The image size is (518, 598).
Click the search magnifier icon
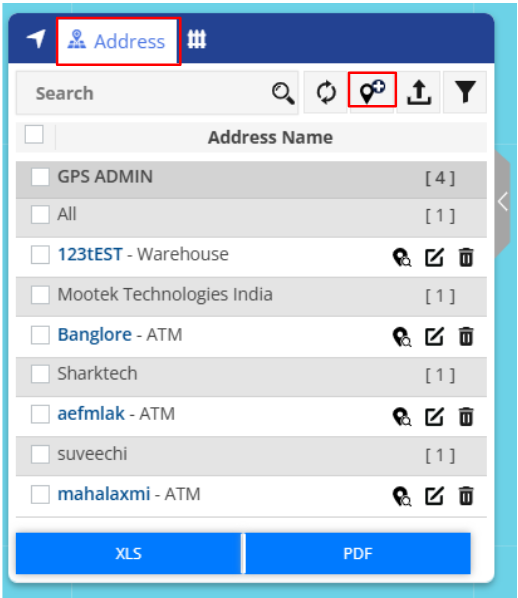pos(283,93)
